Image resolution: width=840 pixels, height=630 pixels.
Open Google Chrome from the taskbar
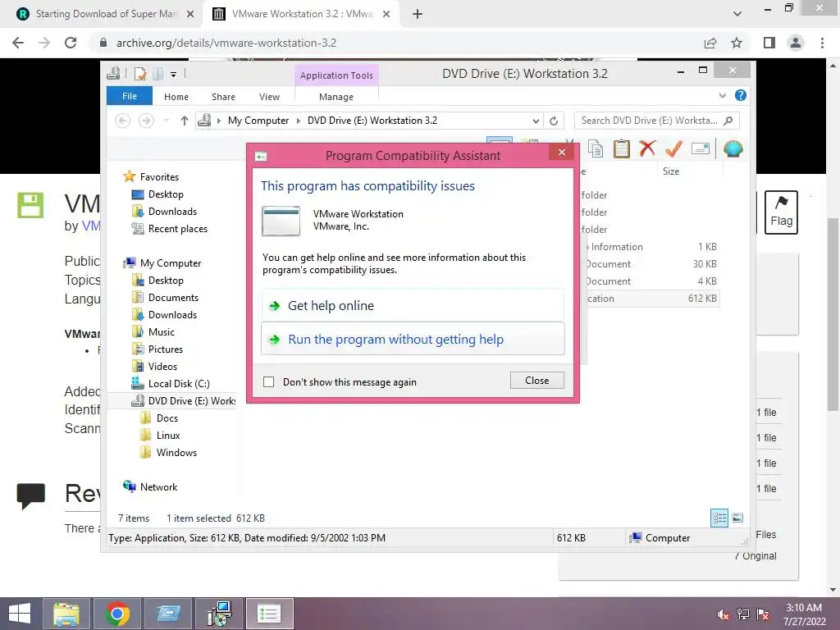pos(117,614)
